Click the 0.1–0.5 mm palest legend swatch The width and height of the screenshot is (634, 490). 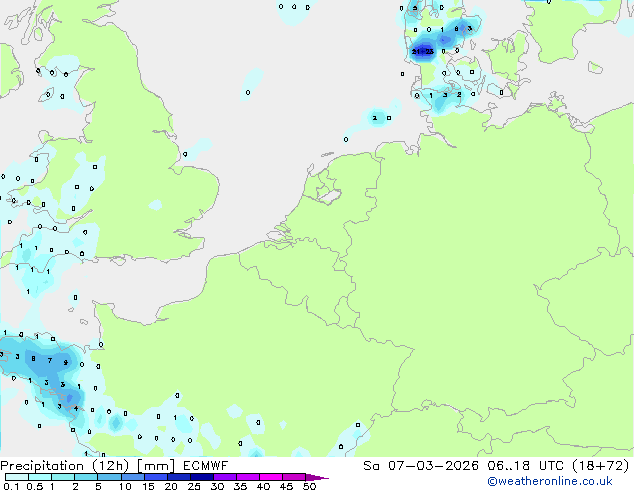click(x=17, y=477)
